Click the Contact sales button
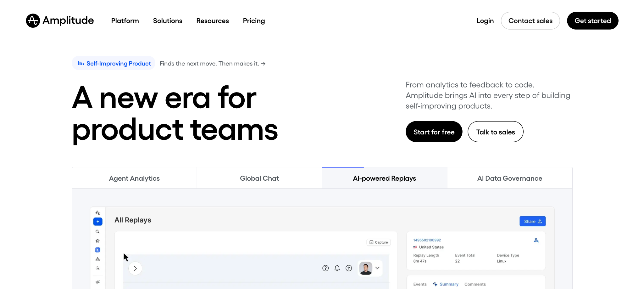Screen dimensions: 644x289 click(530, 21)
